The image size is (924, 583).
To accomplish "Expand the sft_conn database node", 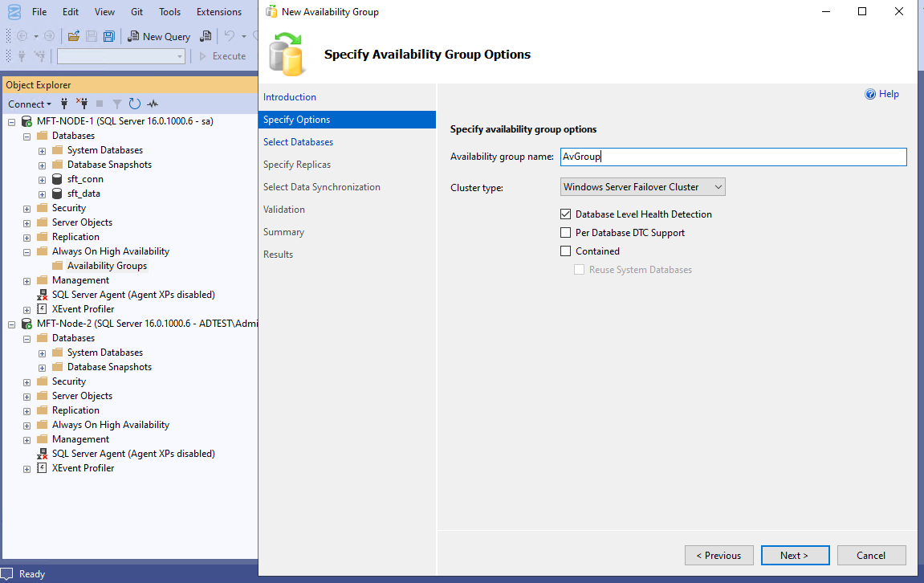I will point(42,180).
